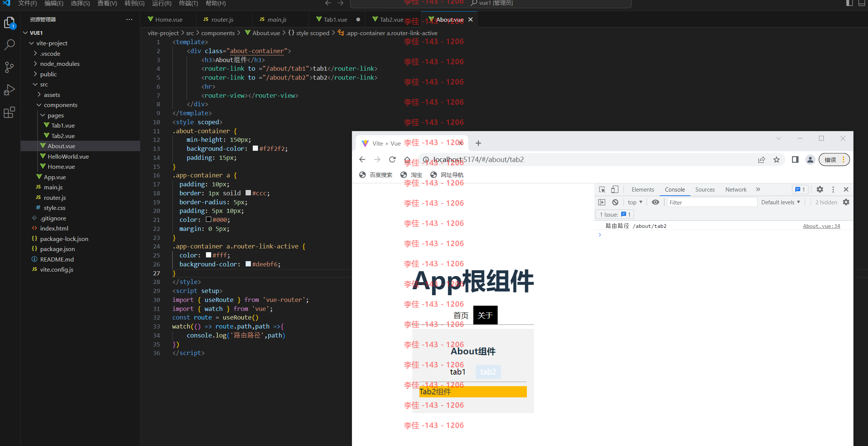Screen dimensions: 868x446
Task: Open Tab2.vue in the file tree
Action: coord(63,136)
